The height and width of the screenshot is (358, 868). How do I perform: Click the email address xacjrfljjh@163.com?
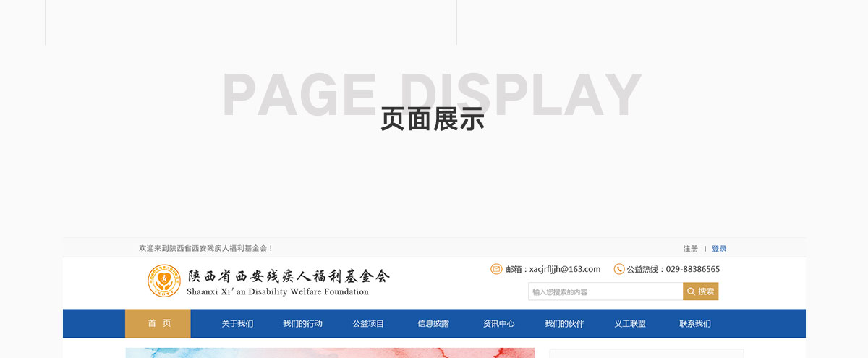pos(565,269)
